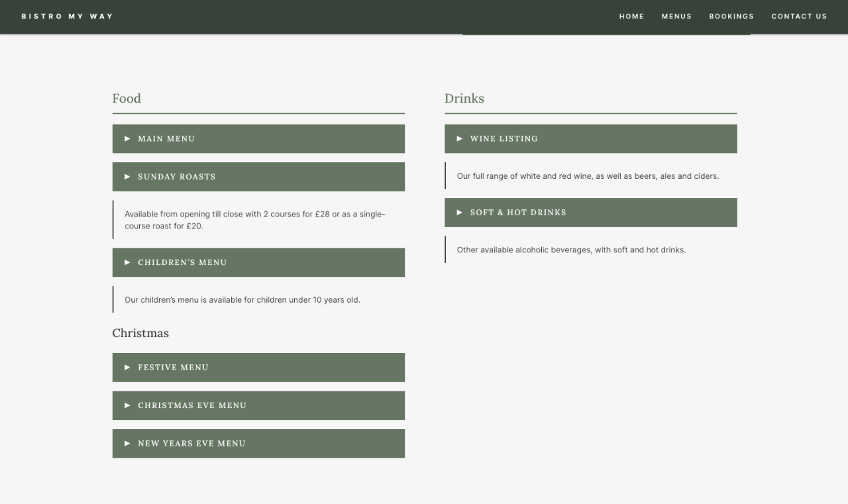
Task: Open the Soft & Hot Drinks section
Action: 590,213
